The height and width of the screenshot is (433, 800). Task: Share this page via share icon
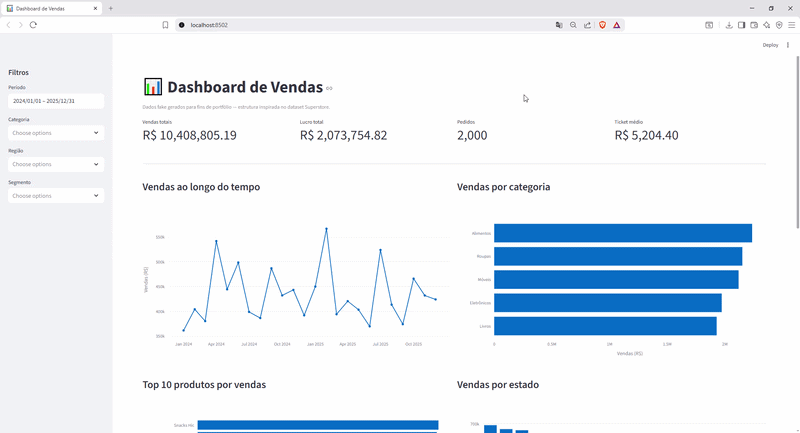(x=588, y=25)
